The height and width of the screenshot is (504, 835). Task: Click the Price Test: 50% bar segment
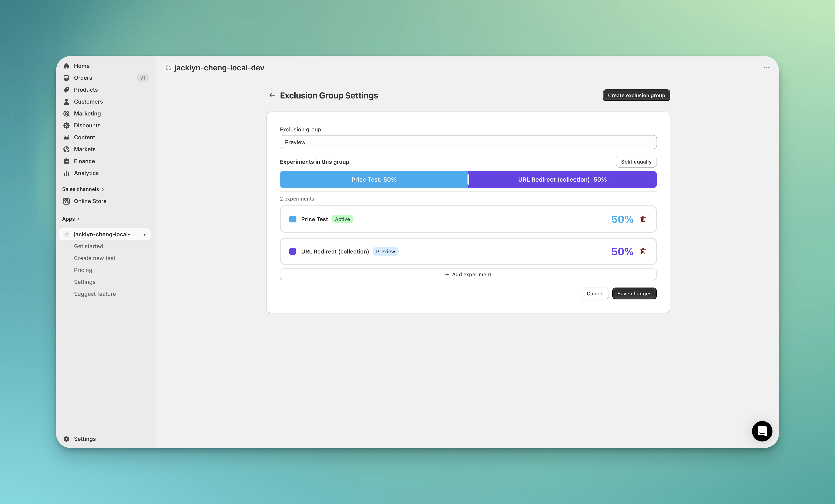coord(374,179)
